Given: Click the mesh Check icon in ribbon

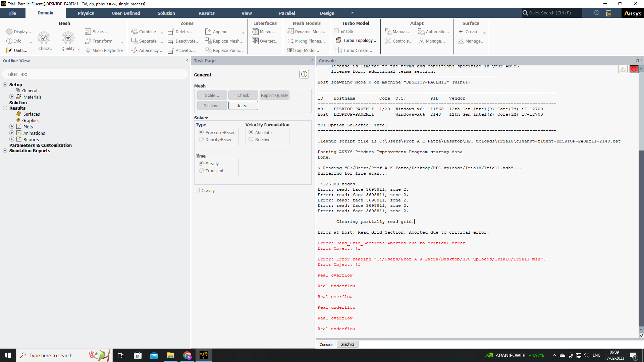Looking at the screenshot, I should click(44, 38).
